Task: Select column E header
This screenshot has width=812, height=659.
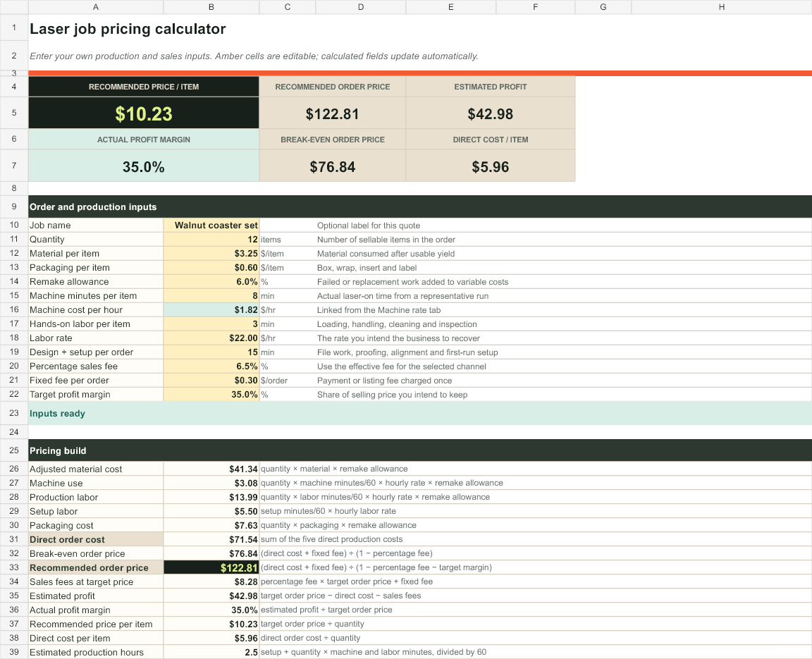Action: 451,7
